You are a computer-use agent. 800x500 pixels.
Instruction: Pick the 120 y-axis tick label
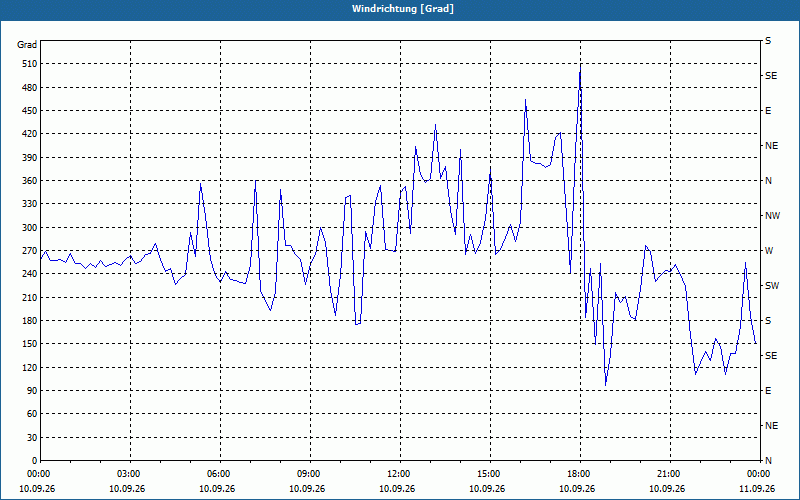point(30,367)
